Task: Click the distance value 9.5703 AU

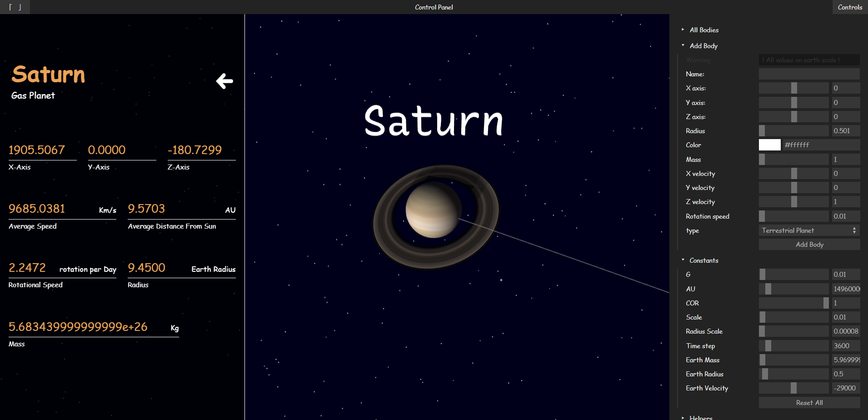Action: tap(146, 209)
